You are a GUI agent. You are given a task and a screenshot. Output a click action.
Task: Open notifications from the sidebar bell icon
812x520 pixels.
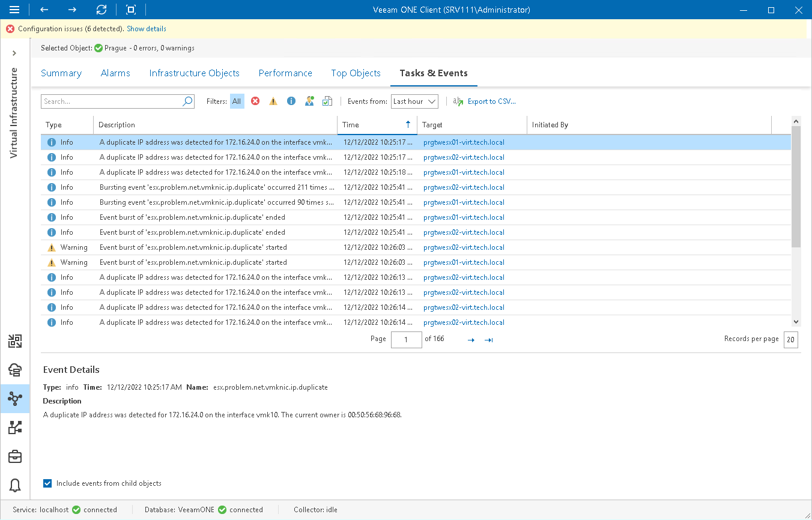coord(15,485)
